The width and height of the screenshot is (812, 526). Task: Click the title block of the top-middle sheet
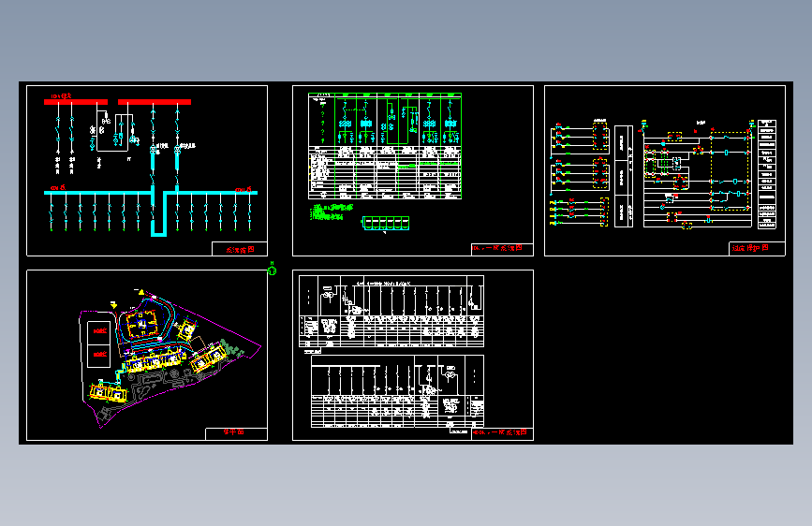tap(502, 249)
